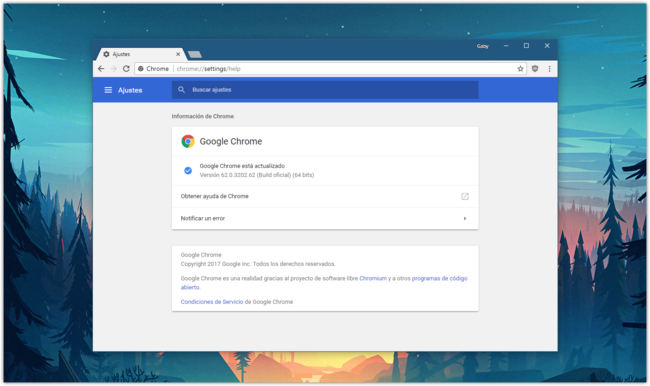Click the search magnifier icon in settings
The width and height of the screenshot is (650, 386).
point(182,90)
